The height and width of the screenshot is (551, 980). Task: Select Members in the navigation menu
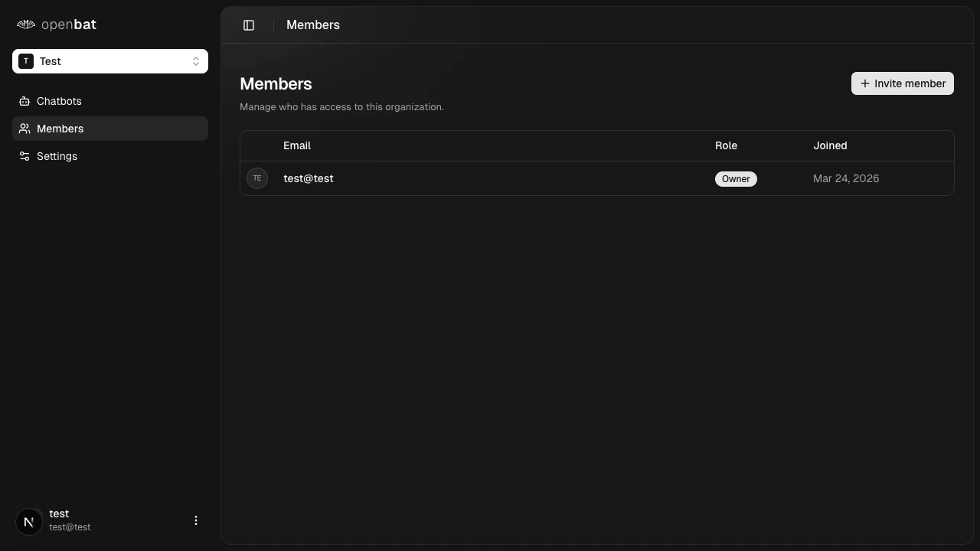(60, 129)
